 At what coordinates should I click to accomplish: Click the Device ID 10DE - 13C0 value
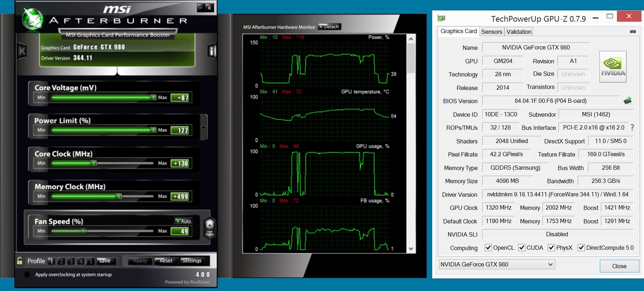pyautogui.click(x=500, y=114)
